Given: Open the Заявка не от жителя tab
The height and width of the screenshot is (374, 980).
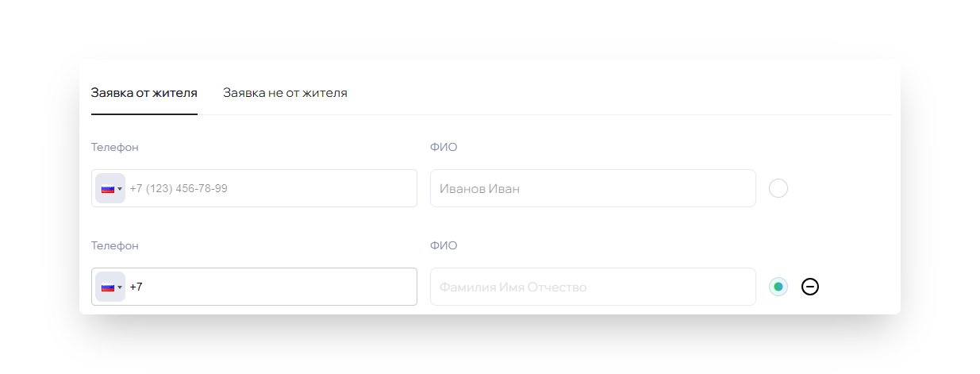Looking at the screenshot, I should [x=285, y=93].
